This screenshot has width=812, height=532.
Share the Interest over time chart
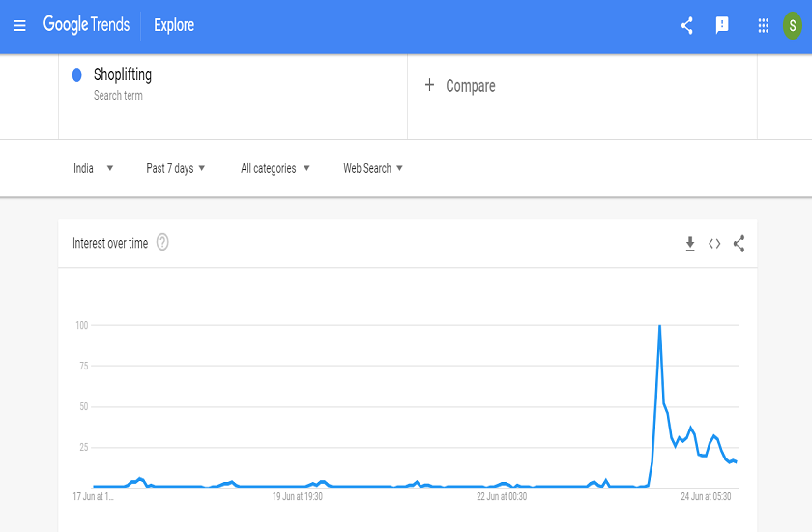pos(739,244)
